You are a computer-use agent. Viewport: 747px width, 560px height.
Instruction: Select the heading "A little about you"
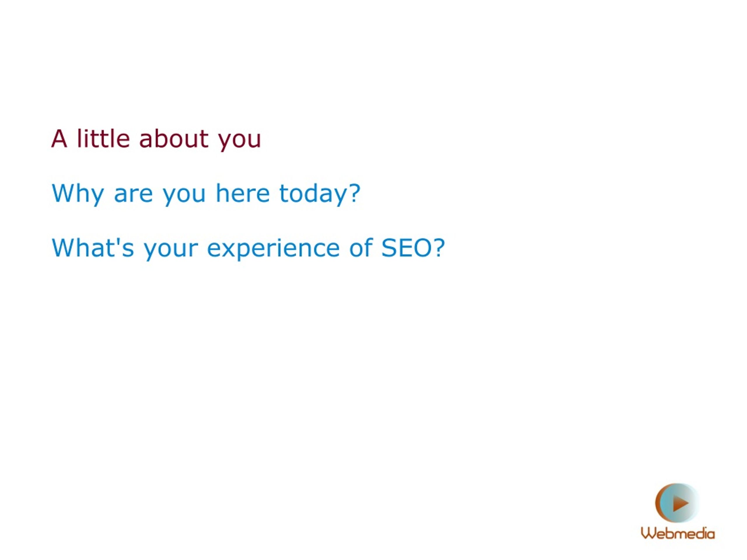point(156,139)
